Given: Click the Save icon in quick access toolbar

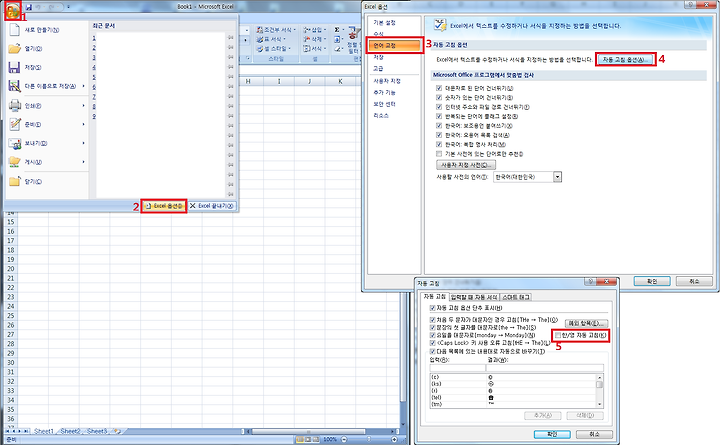Looking at the screenshot, I should click(x=29, y=7).
